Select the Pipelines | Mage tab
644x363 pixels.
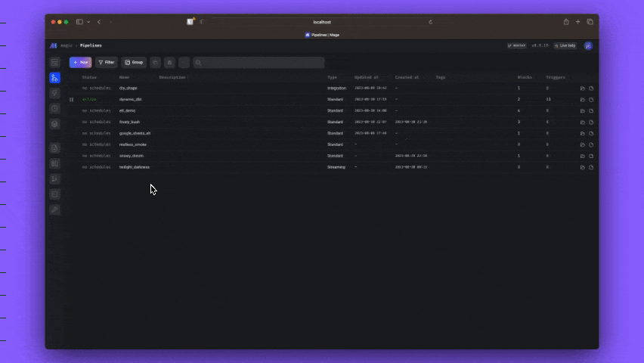(322, 35)
